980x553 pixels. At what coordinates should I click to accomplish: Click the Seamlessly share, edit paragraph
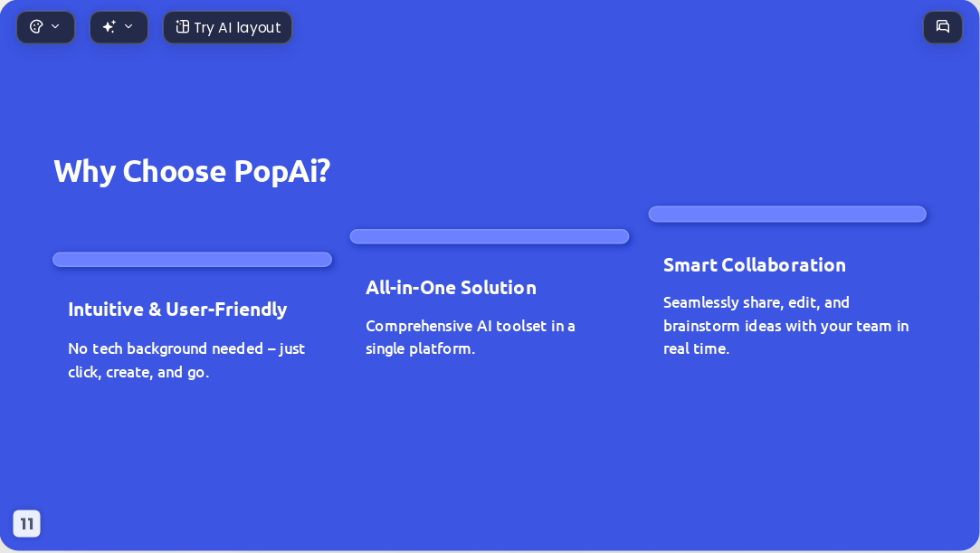(785, 326)
